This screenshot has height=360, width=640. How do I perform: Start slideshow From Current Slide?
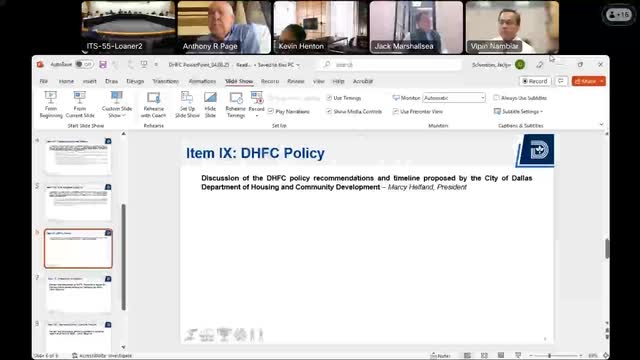pos(80,104)
